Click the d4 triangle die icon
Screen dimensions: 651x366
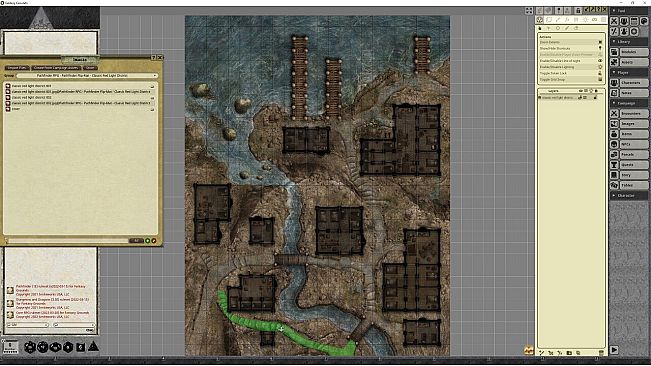point(93,346)
